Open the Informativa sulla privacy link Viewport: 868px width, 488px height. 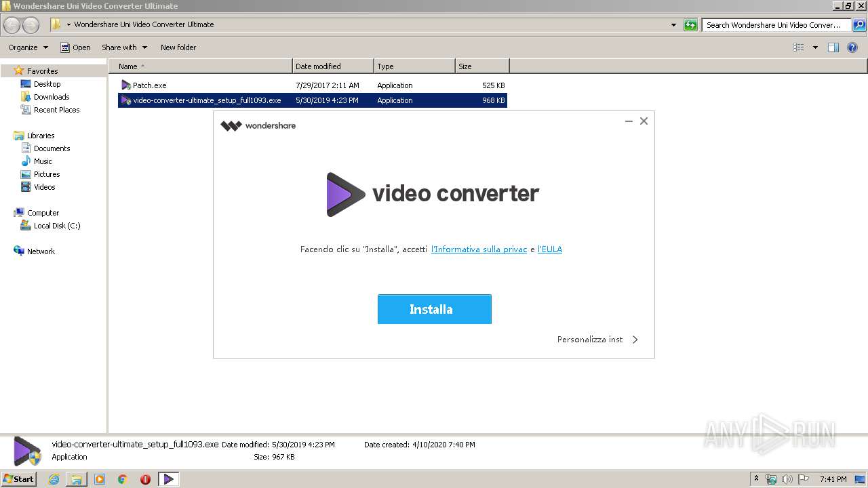pyautogui.click(x=479, y=249)
